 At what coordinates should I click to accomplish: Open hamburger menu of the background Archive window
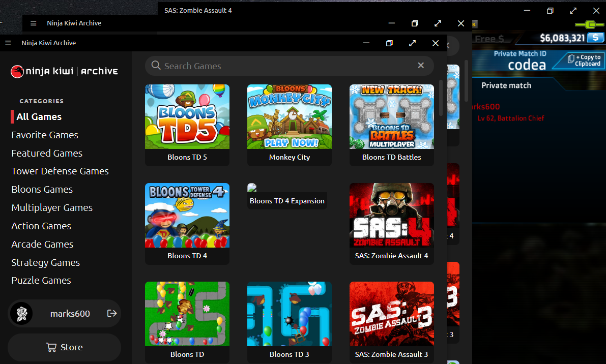[x=33, y=23]
